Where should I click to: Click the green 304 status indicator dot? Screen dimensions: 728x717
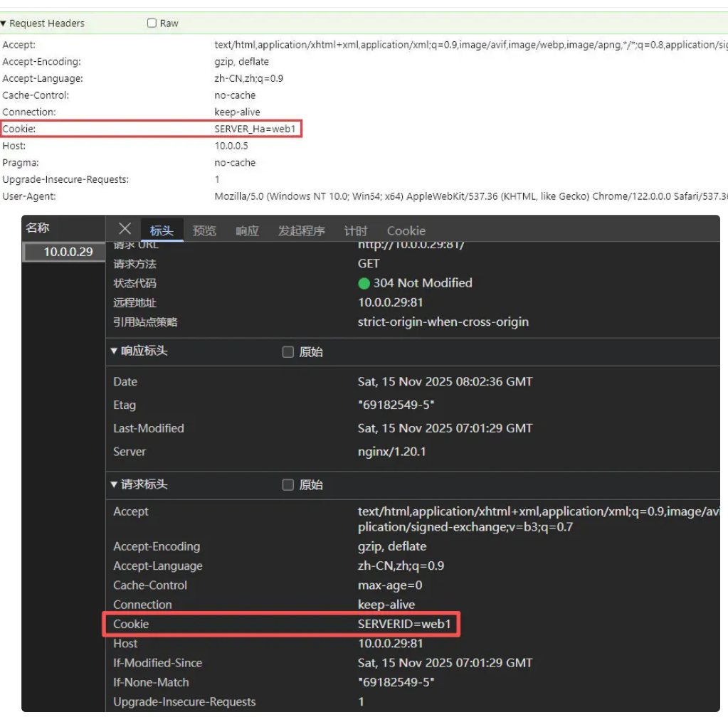[364, 283]
